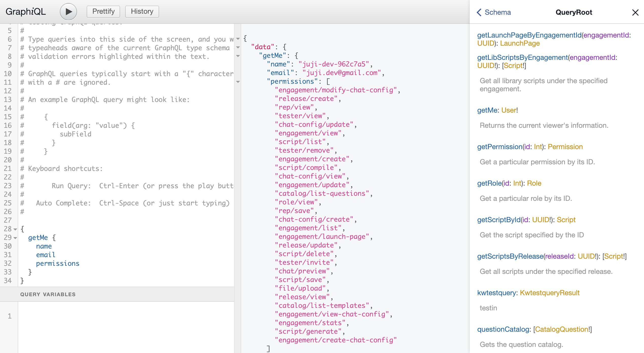Open the getPermission field docs
Image resolution: width=644 pixels, height=353 pixels.
(x=500, y=147)
